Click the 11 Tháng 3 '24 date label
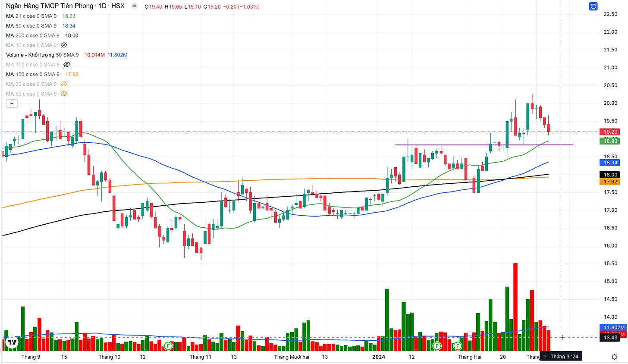Image resolution: width=628 pixels, height=364 pixels. tap(560, 357)
